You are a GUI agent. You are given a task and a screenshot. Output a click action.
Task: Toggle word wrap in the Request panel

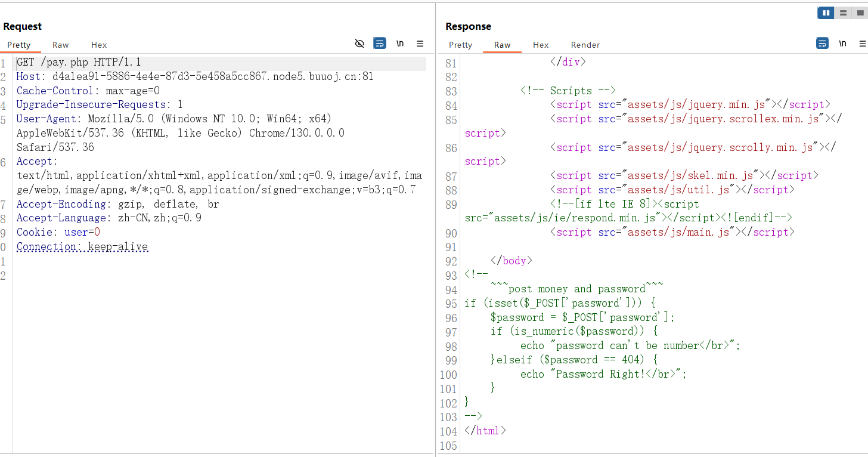(379, 44)
